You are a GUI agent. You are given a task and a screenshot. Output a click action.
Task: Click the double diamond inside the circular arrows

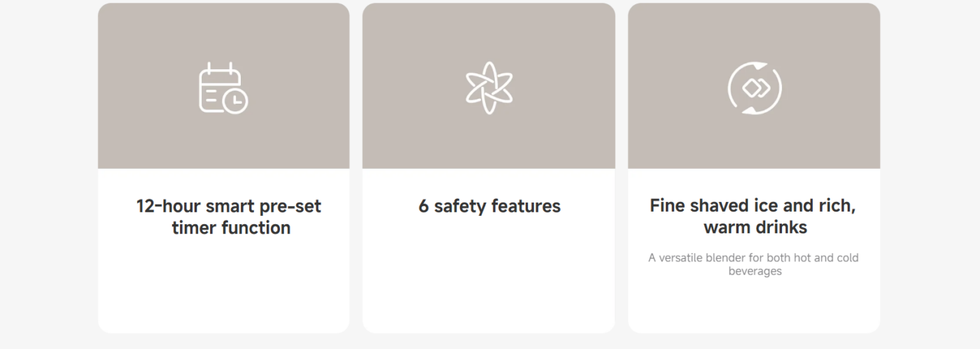[x=755, y=88]
